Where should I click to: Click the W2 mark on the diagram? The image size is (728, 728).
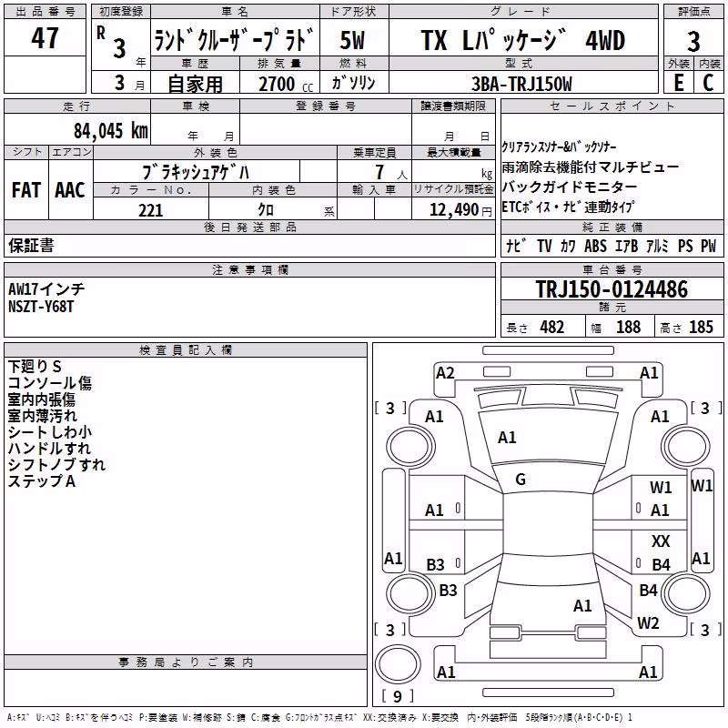point(648,623)
